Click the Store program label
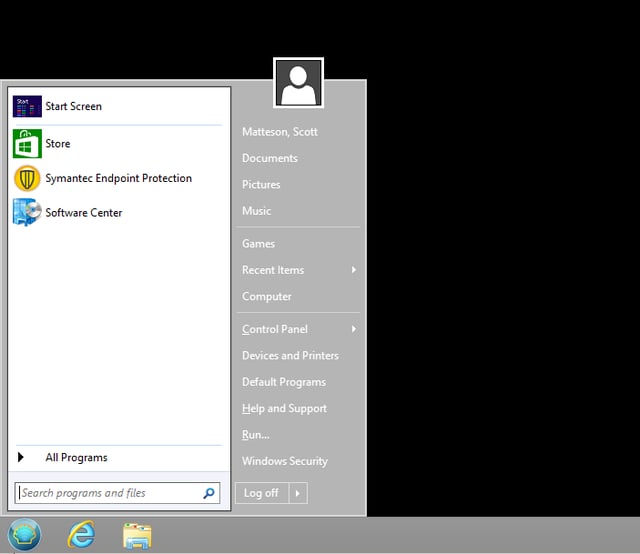 pos(58,144)
